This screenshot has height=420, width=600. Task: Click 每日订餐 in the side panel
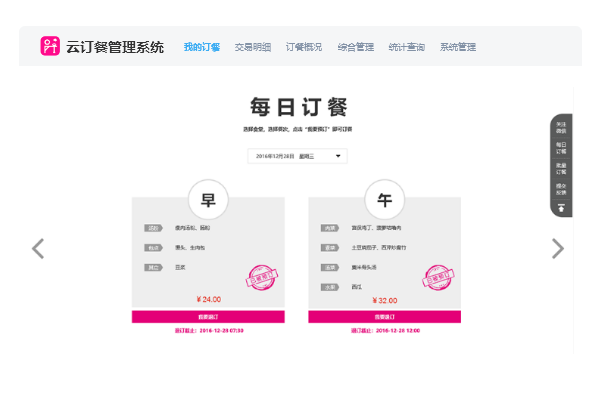(x=561, y=148)
